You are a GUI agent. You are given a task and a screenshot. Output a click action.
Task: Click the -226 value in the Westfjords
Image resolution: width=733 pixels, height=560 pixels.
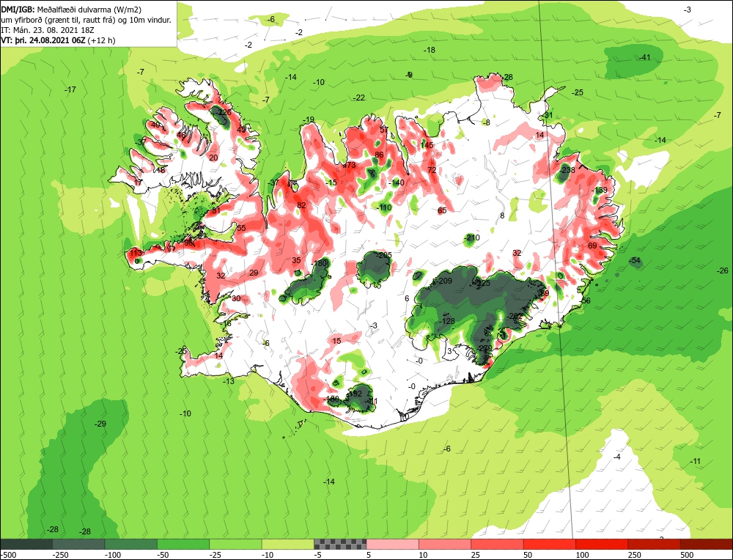coord(224,112)
